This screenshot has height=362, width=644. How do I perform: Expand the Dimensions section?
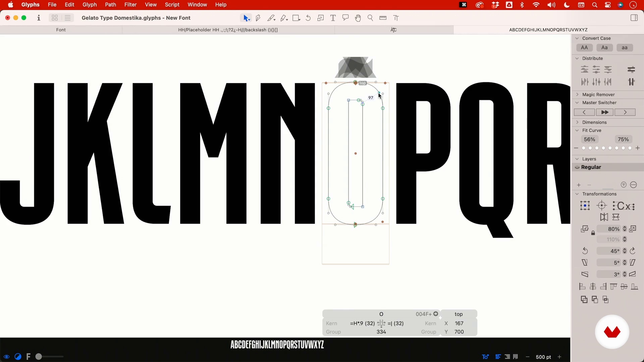[x=577, y=123]
